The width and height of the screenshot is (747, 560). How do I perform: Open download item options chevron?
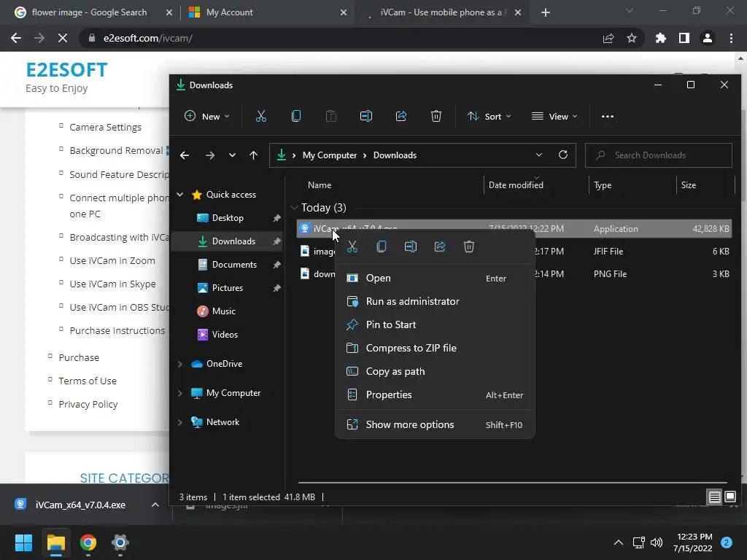point(155,505)
